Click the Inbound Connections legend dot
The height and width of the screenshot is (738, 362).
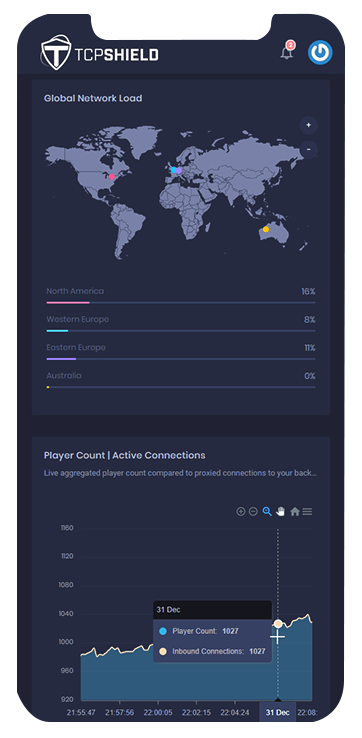[x=163, y=651]
